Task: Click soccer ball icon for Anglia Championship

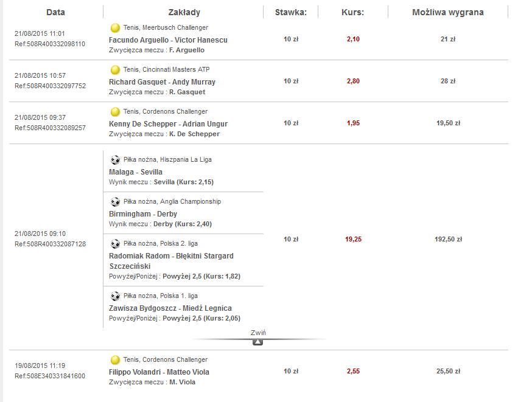Action: pyautogui.click(x=115, y=202)
